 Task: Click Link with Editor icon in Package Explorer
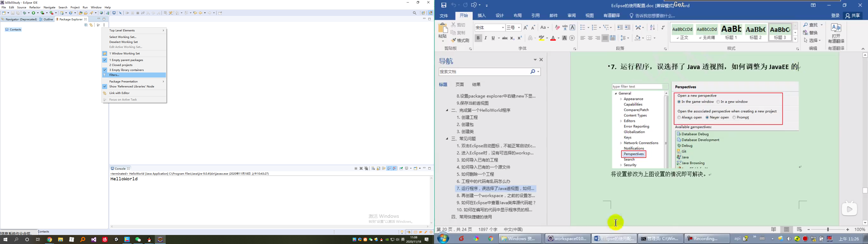[91, 25]
